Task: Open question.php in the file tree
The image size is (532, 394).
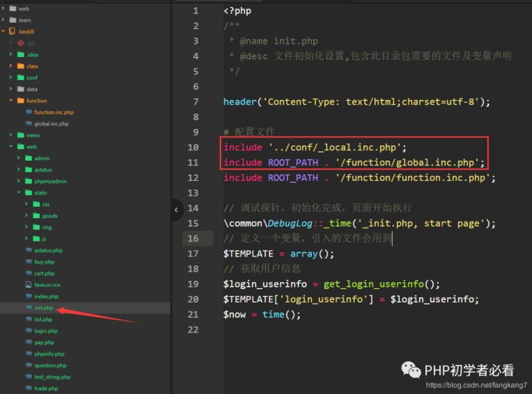Action: click(50, 365)
